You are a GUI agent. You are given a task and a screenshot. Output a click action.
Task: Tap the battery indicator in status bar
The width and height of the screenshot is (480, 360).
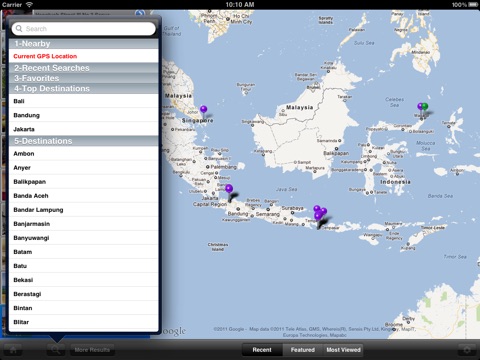(473, 5)
